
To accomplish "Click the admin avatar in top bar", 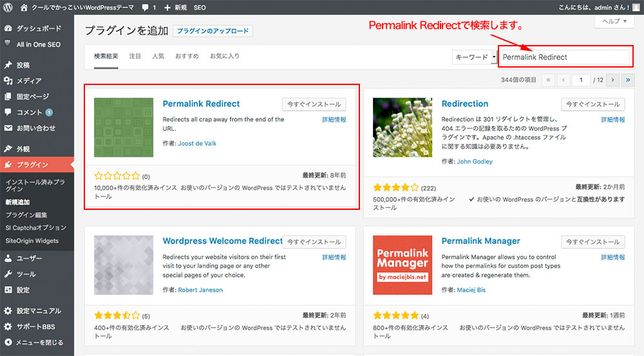I will click(x=636, y=7).
